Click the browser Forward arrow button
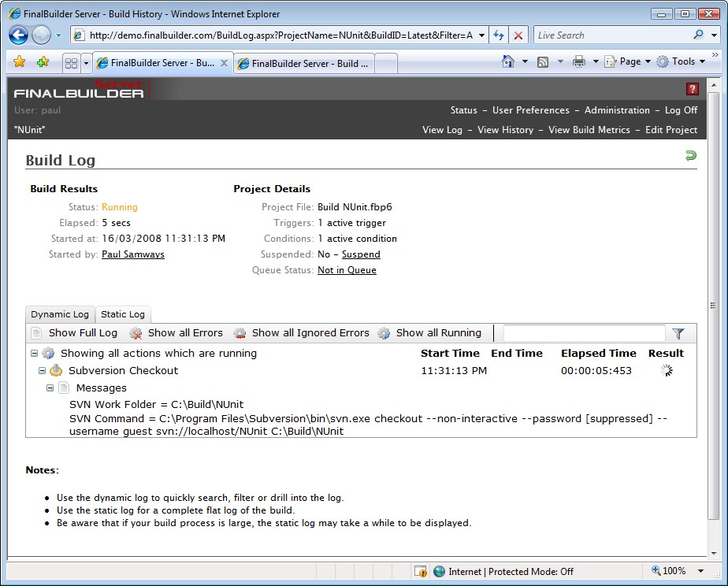 coord(41,35)
